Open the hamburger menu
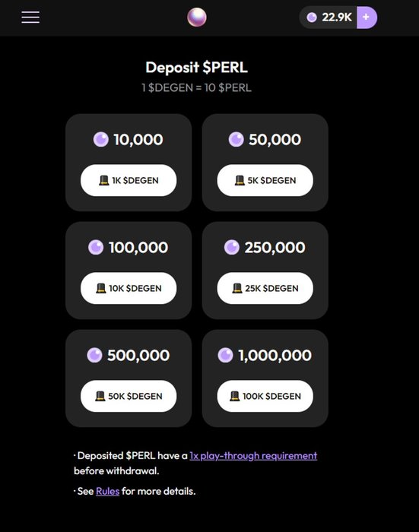419x532 pixels. click(30, 17)
